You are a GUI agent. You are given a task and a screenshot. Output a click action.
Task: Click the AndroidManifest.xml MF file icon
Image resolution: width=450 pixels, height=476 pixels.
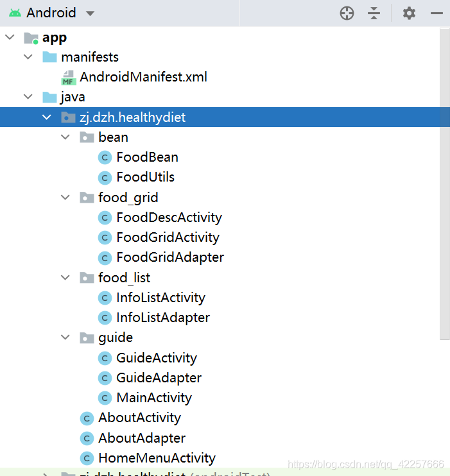point(68,78)
